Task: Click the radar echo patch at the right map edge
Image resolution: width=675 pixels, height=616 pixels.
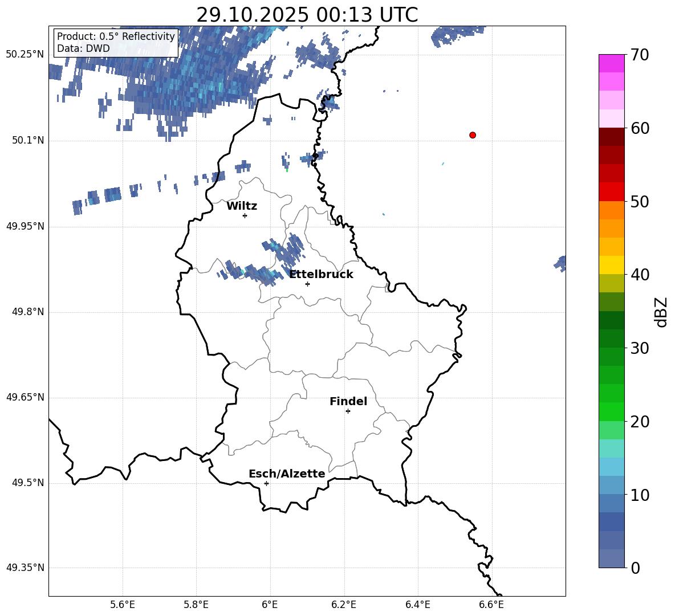Action: click(560, 263)
